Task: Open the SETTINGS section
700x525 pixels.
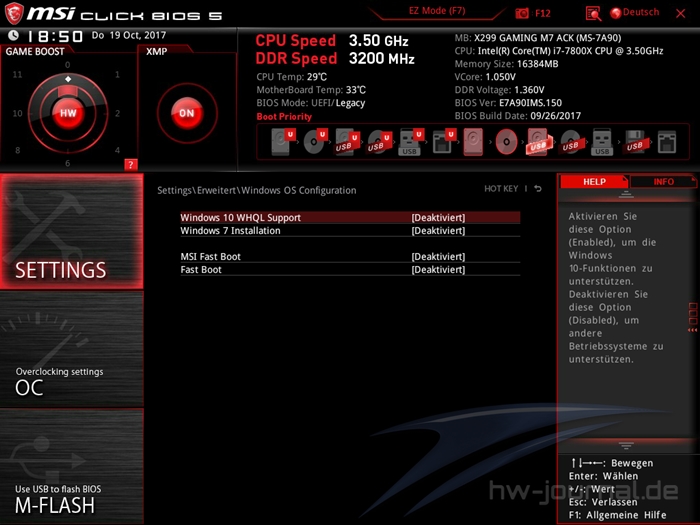Action: click(x=71, y=231)
